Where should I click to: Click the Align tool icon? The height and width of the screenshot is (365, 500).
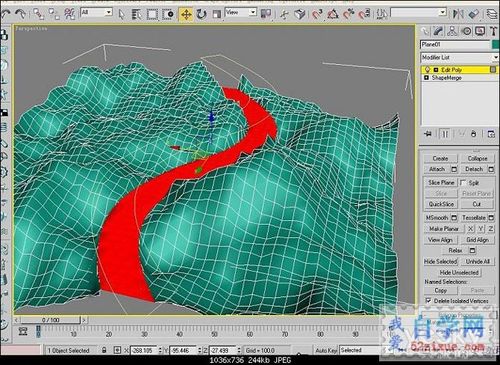(x=474, y=14)
